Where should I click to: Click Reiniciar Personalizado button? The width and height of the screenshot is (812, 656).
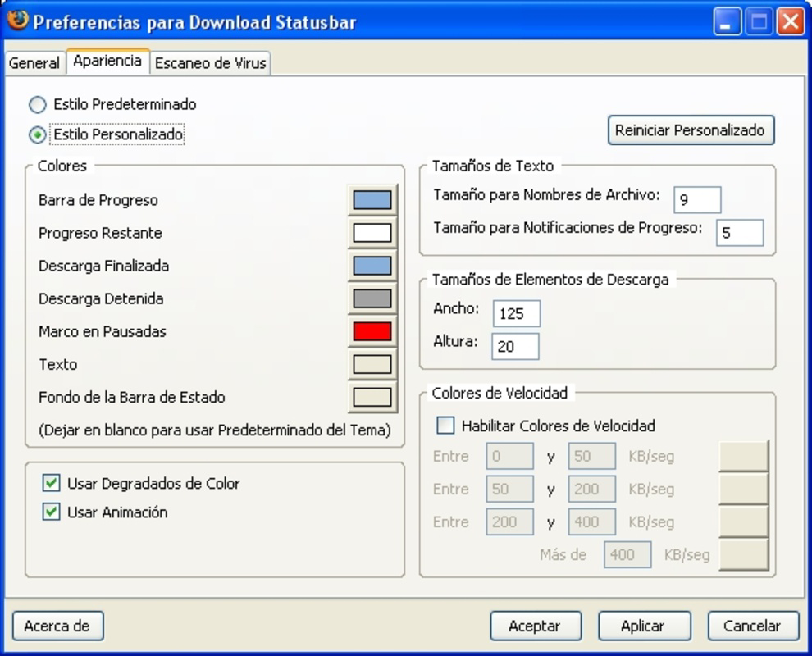pyautogui.click(x=691, y=130)
